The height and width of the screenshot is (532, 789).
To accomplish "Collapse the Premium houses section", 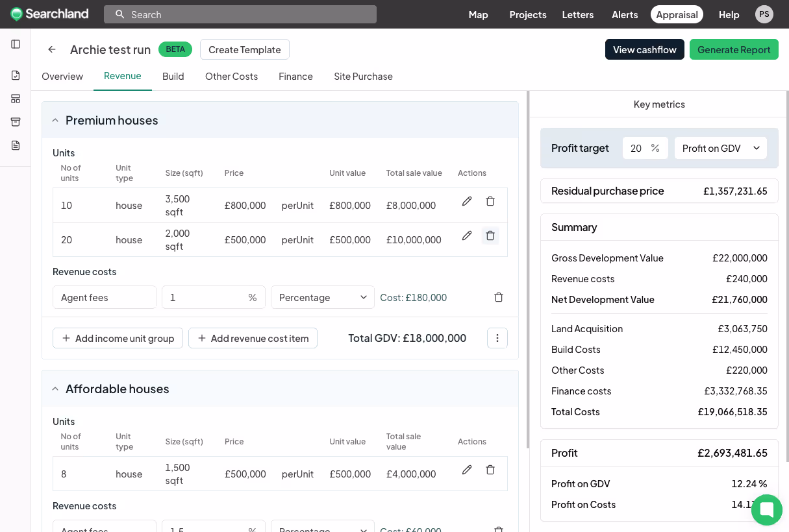I will 55,119.
